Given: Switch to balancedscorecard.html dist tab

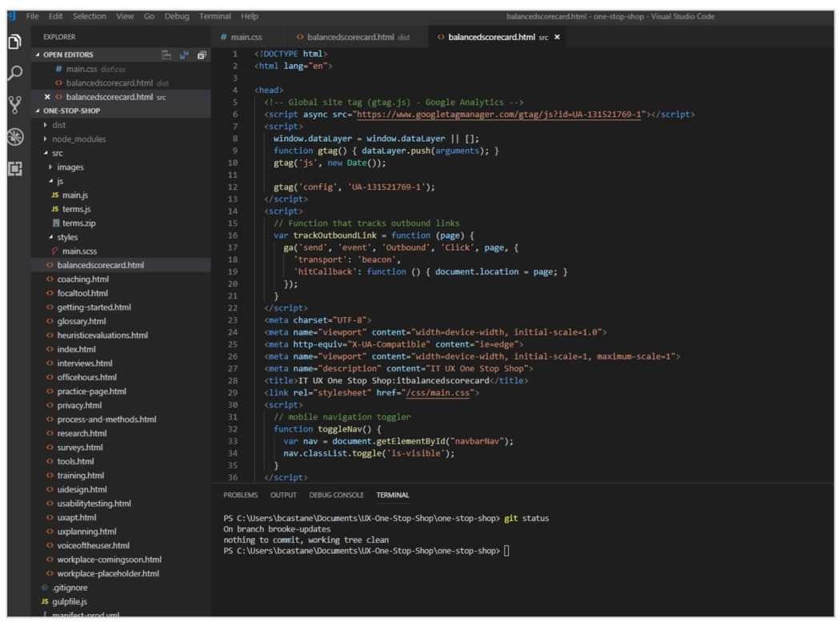Looking at the screenshot, I should click(x=356, y=37).
